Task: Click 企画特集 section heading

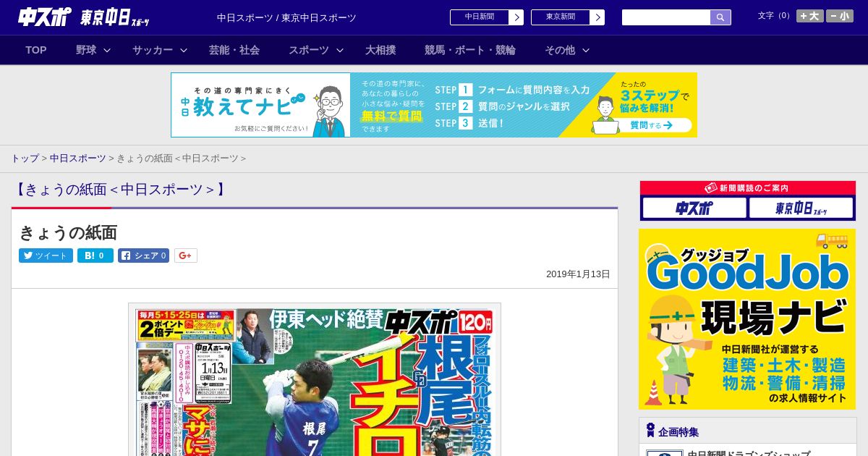Action: click(x=678, y=432)
